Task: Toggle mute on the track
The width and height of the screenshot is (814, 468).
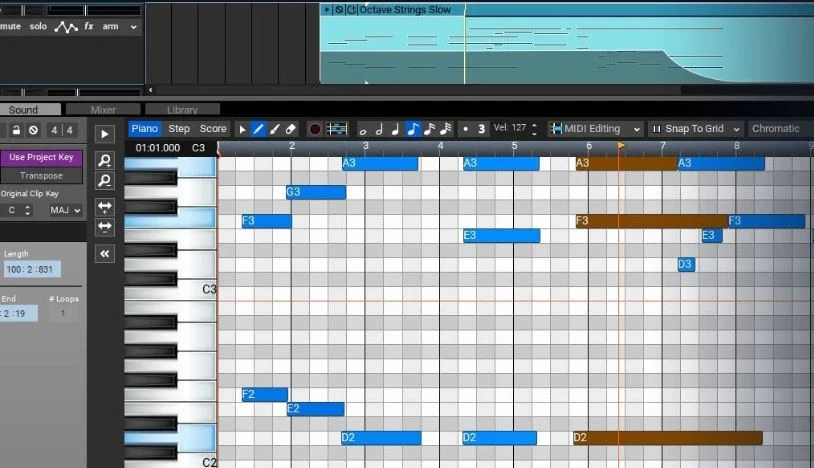Action: (x=10, y=27)
